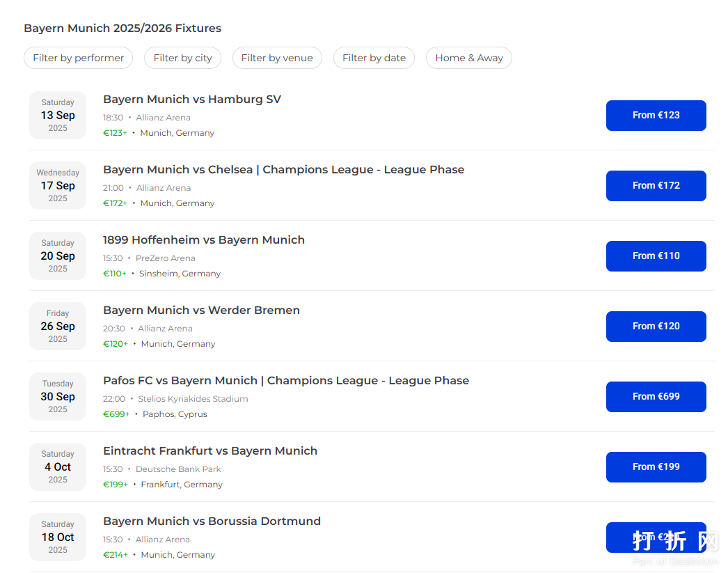Open Eintracht Frankfurt vs Bayern Munich match
Image resolution: width=728 pixels, height=573 pixels.
[210, 451]
